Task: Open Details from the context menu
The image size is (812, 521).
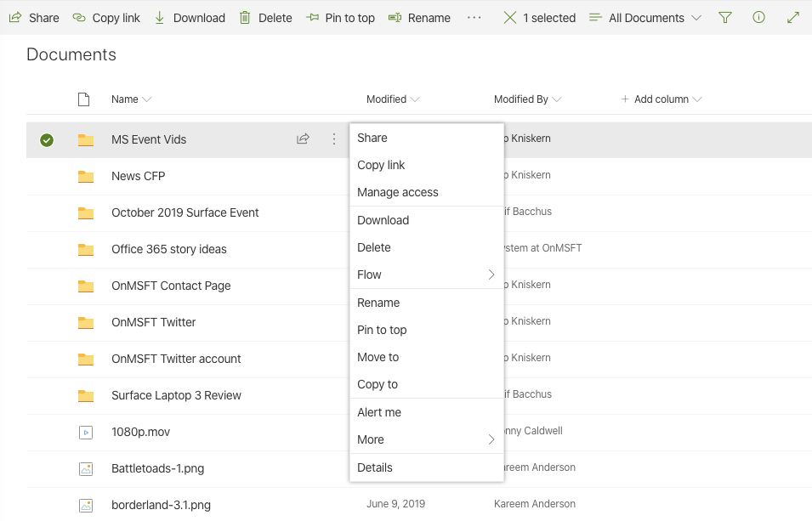Action: click(427, 467)
